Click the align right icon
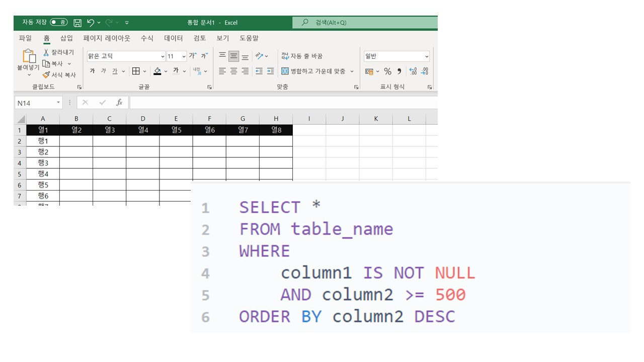 tap(245, 71)
